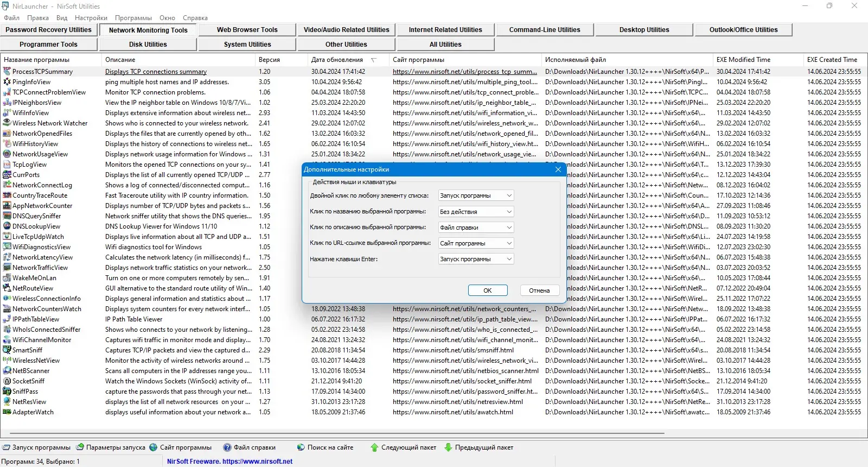
Task: Open the Вид menu
Action: [62, 18]
